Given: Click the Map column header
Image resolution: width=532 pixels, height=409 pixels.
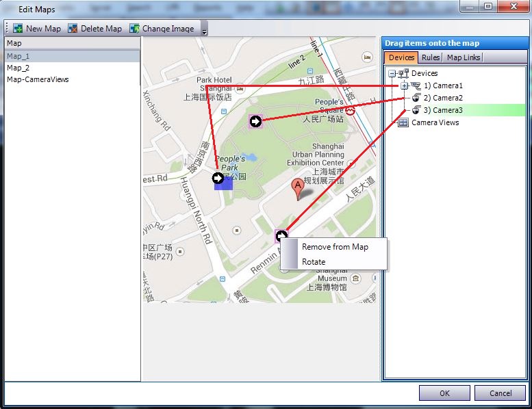Looking at the screenshot, I should 73,43.
